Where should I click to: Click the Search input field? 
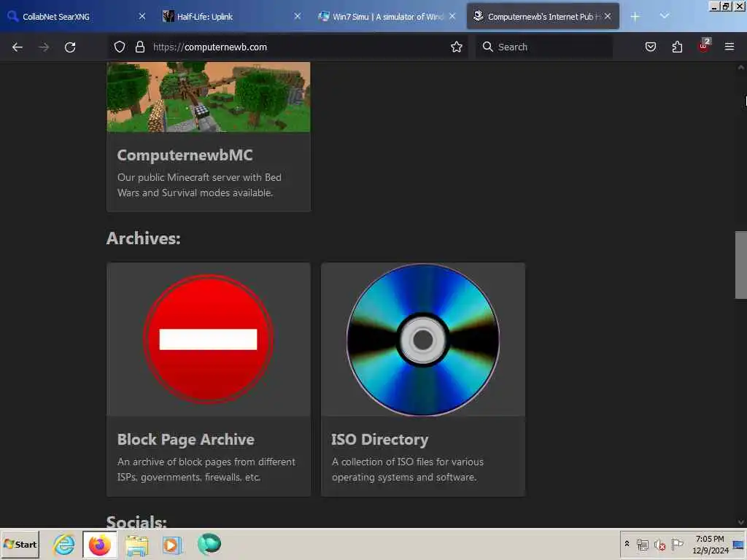[x=543, y=47]
